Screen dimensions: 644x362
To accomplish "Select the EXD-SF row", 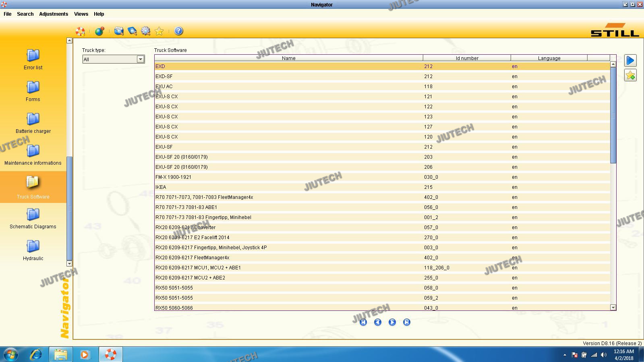I will (x=382, y=77).
